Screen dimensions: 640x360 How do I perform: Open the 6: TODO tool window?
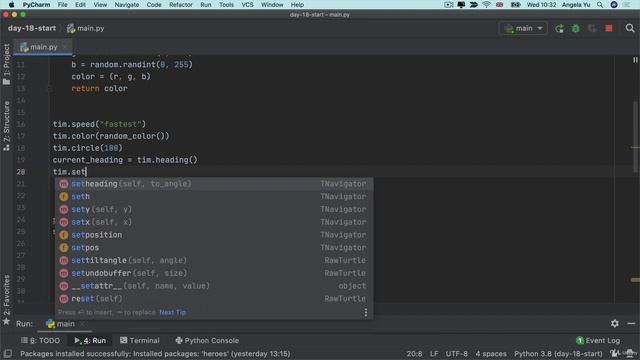pyautogui.click(x=40, y=340)
